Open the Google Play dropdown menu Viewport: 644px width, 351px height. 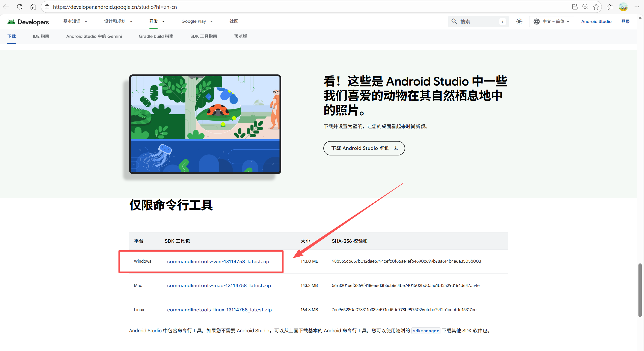click(x=197, y=21)
